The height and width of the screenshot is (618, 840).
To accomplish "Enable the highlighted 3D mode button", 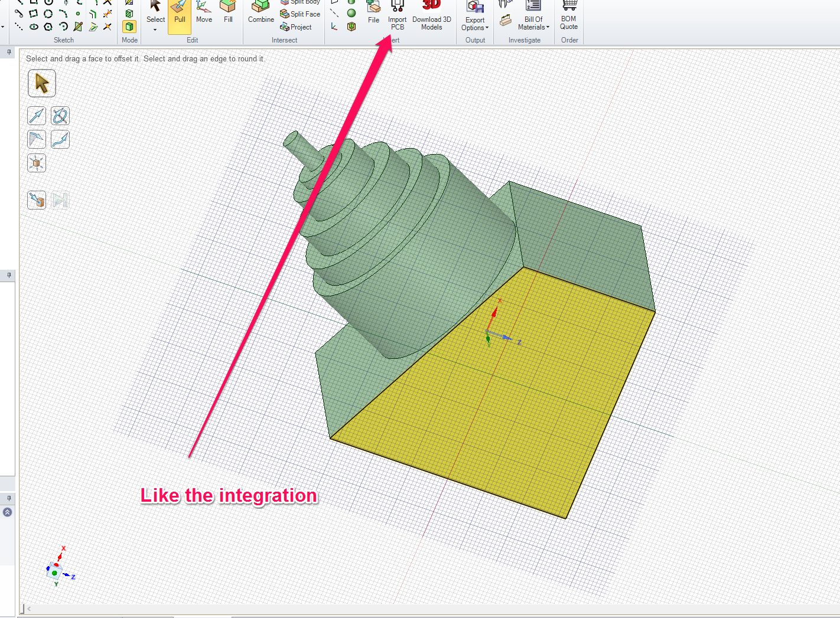I will pyautogui.click(x=129, y=27).
